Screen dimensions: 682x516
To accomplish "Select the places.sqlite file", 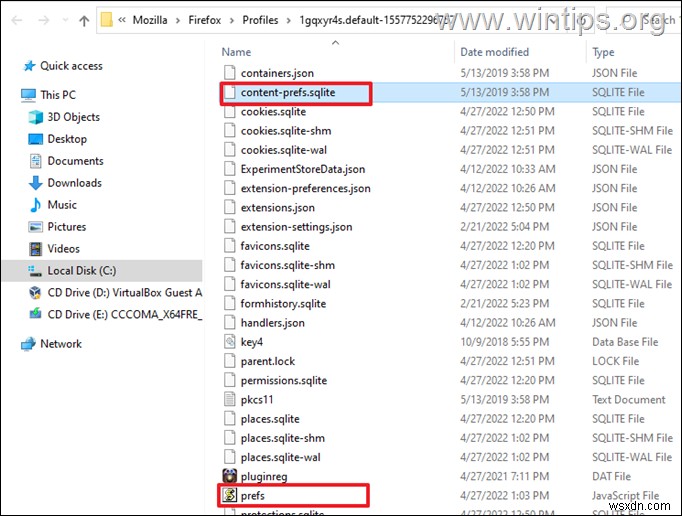I will (x=270, y=419).
